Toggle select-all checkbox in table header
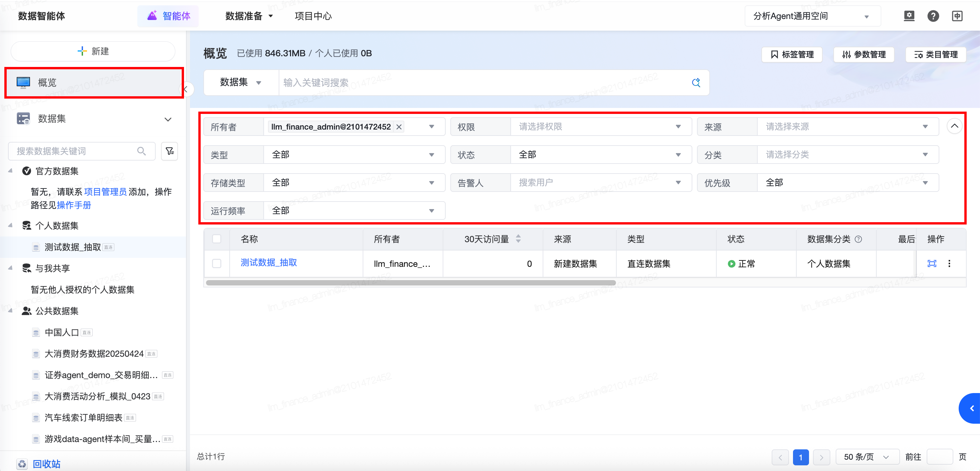 [x=216, y=239]
